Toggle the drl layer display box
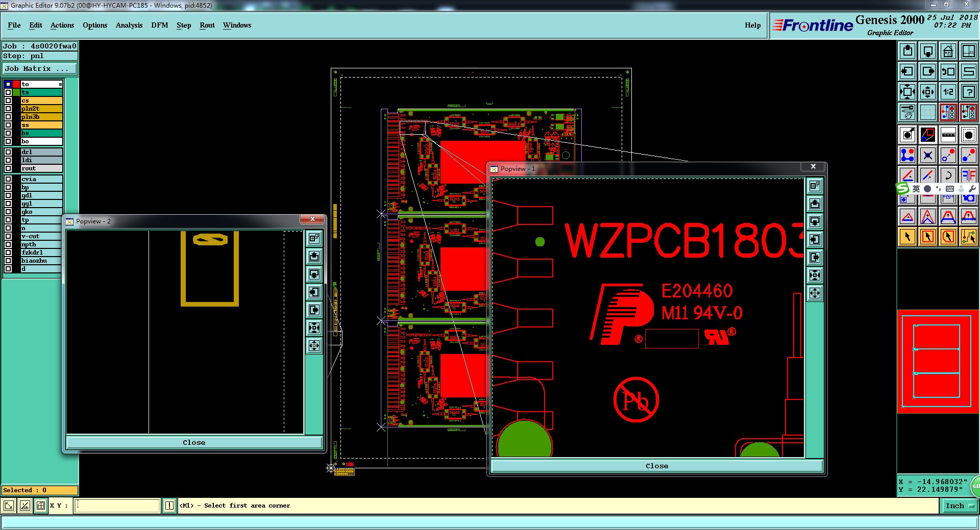This screenshot has height=530, width=980. [8, 152]
